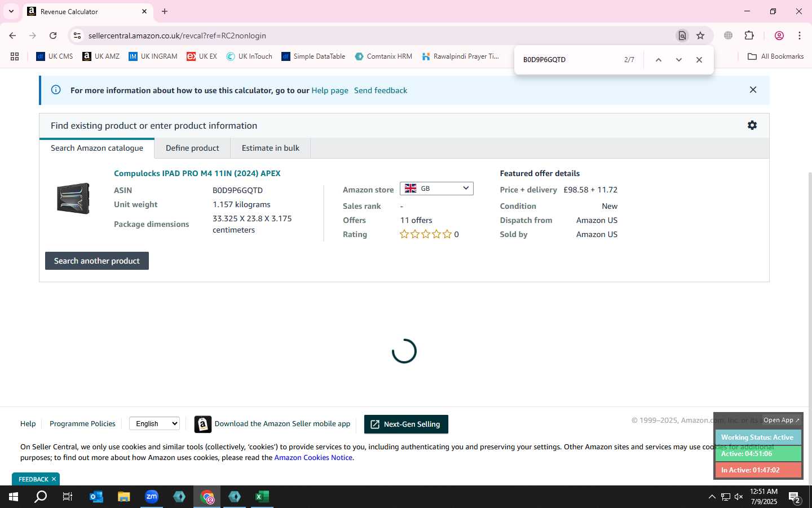This screenshot has width=812, height=508.
Task: Click the find-in-page icon in the address bar
Action: pyautogui.click(x=682, y=36)
